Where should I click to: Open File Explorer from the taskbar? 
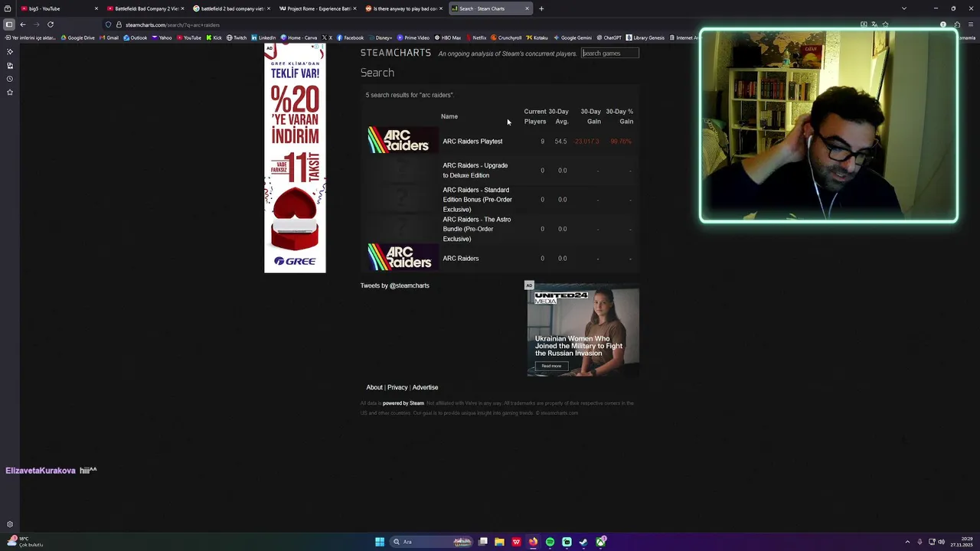(499, 542)
